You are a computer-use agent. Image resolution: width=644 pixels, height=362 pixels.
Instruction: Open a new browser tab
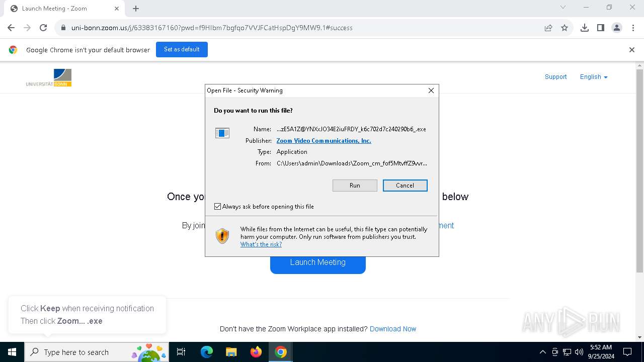136,9
